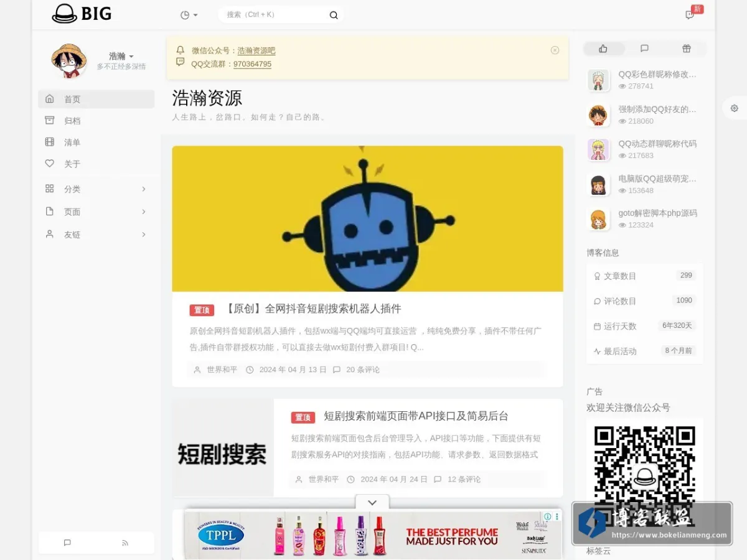The image size is (747, 560).
Task: Open goto解密脚本php源码 popular post
Action: coord(657,213)
